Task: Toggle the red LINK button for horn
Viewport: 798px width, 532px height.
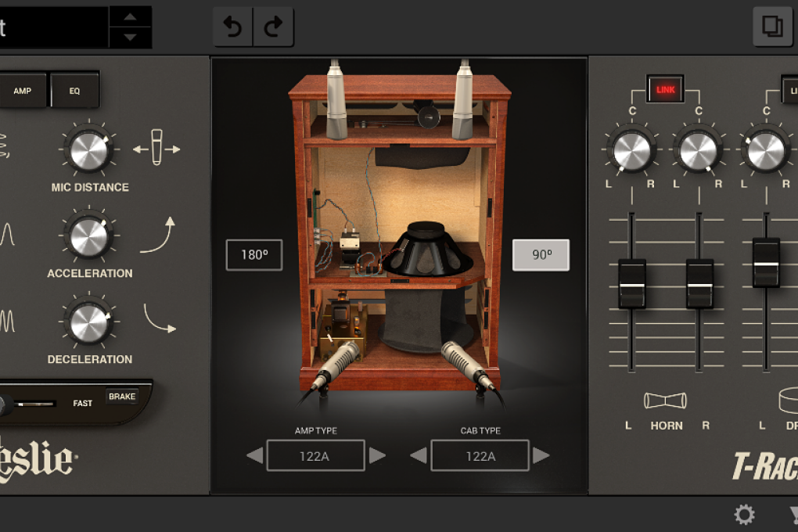Action: [665, 90]
